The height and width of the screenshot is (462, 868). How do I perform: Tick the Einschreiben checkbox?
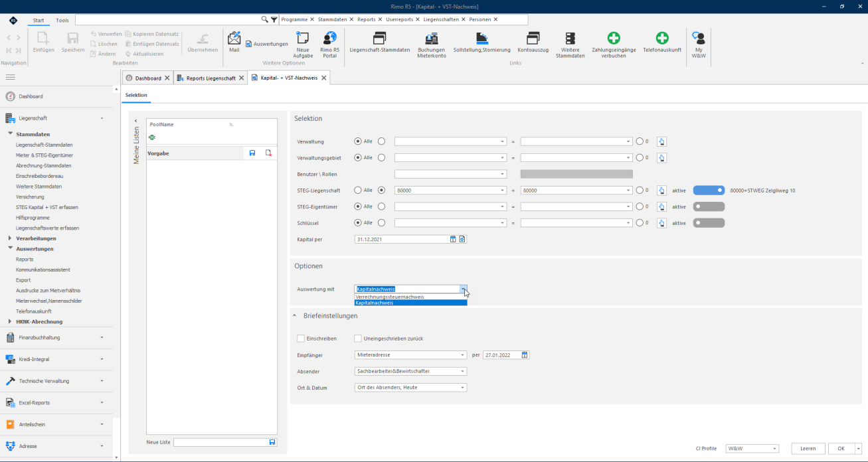tap(301, 339)
